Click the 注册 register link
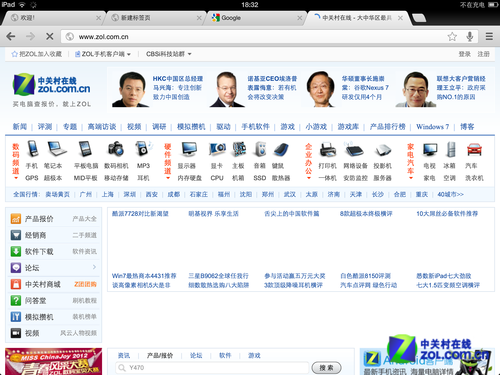Image resolution: width=500 pixels, height=375 pixels. click(x=483, y=54)
